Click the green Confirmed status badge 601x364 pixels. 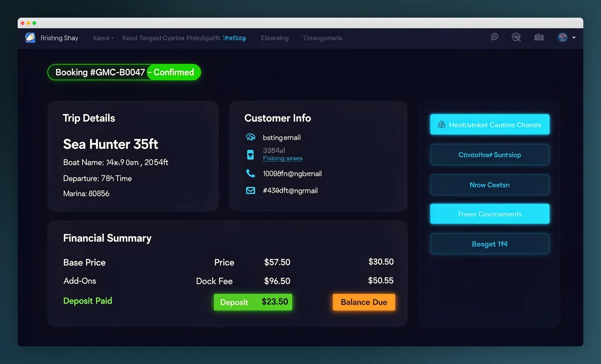(x=174, y=72)
